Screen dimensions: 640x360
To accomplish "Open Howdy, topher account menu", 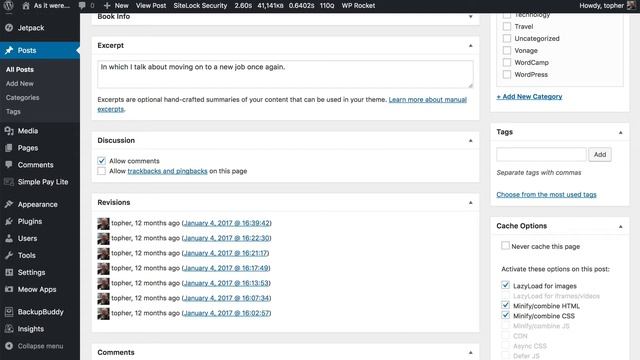I will point(607,6).
